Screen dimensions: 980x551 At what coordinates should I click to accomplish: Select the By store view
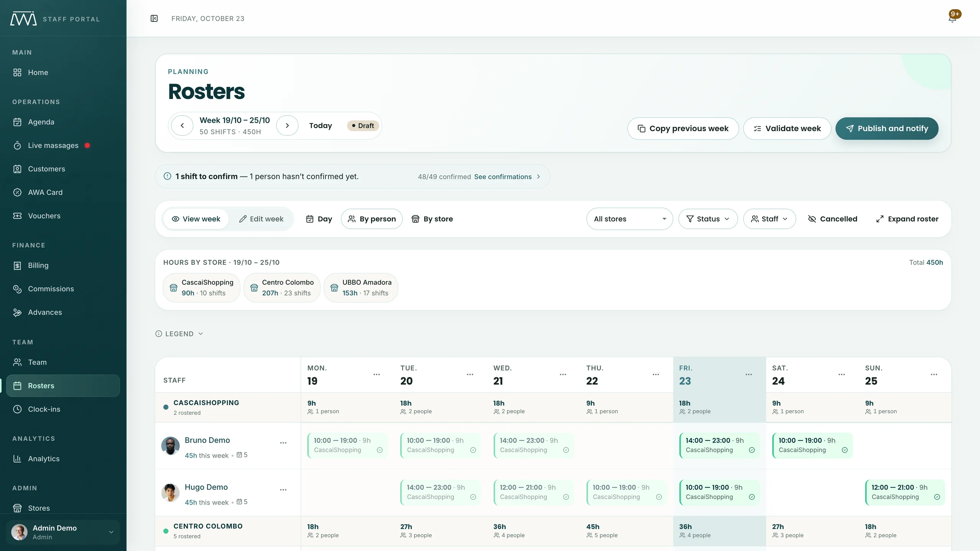(432, 219)
